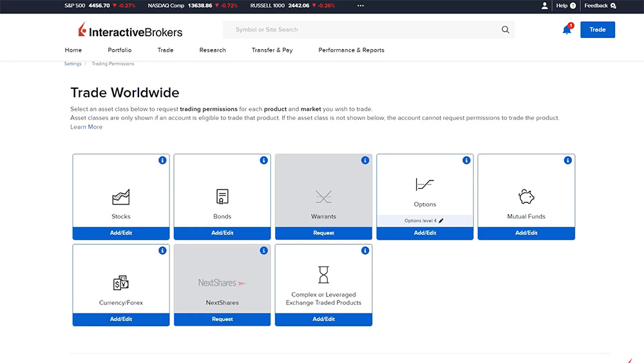The width and height of the screenshot is (644, 363).
Task: Open the Home menu
Action: point(73,50)
